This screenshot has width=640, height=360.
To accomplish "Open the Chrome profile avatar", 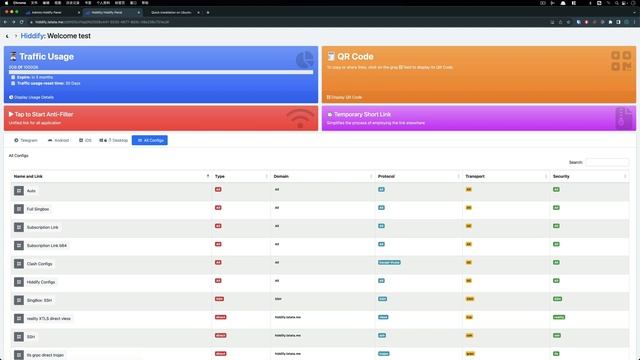I will pyautogui.click(x=627, y=22).
